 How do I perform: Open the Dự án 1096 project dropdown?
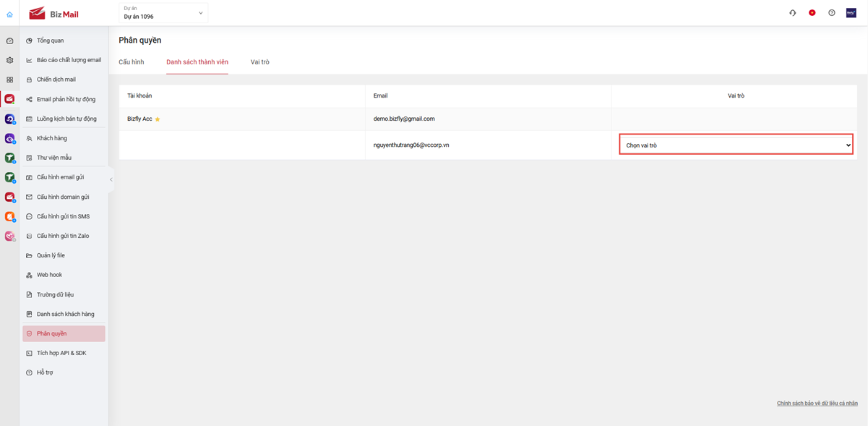163,13
